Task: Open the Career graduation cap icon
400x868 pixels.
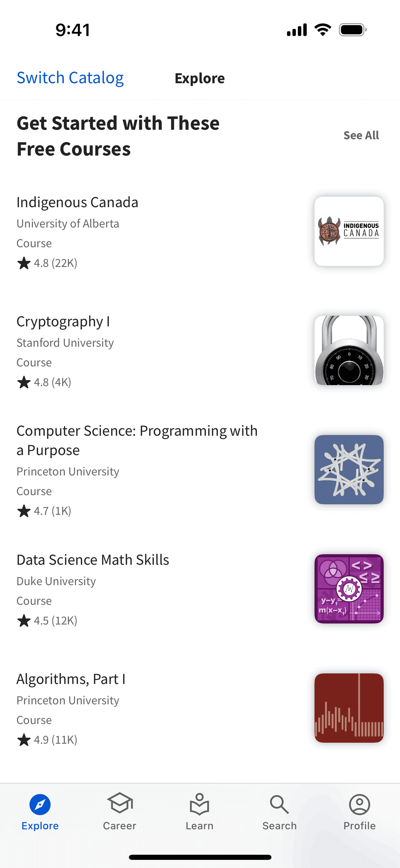Action: pyautogui.click(x=120, y=804)
